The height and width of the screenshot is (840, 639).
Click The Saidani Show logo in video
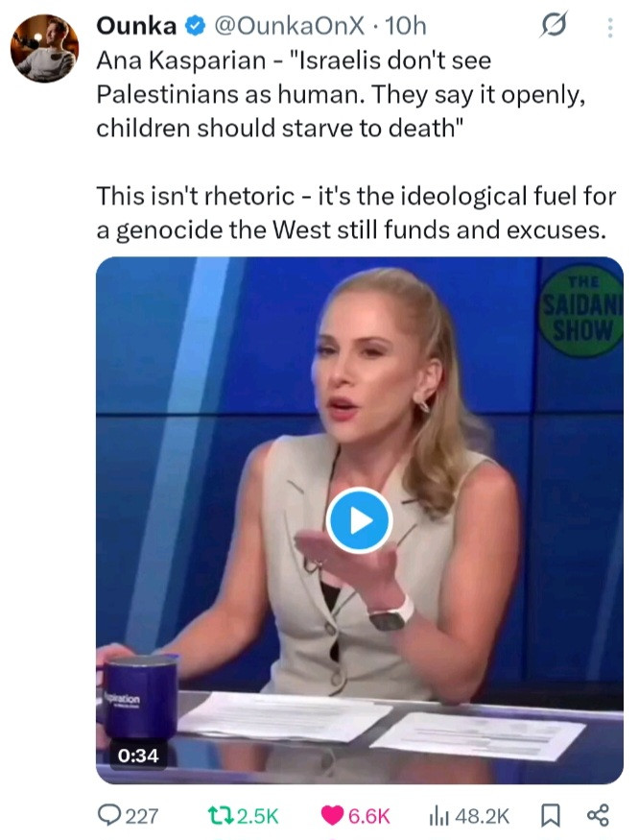[581, 311]
